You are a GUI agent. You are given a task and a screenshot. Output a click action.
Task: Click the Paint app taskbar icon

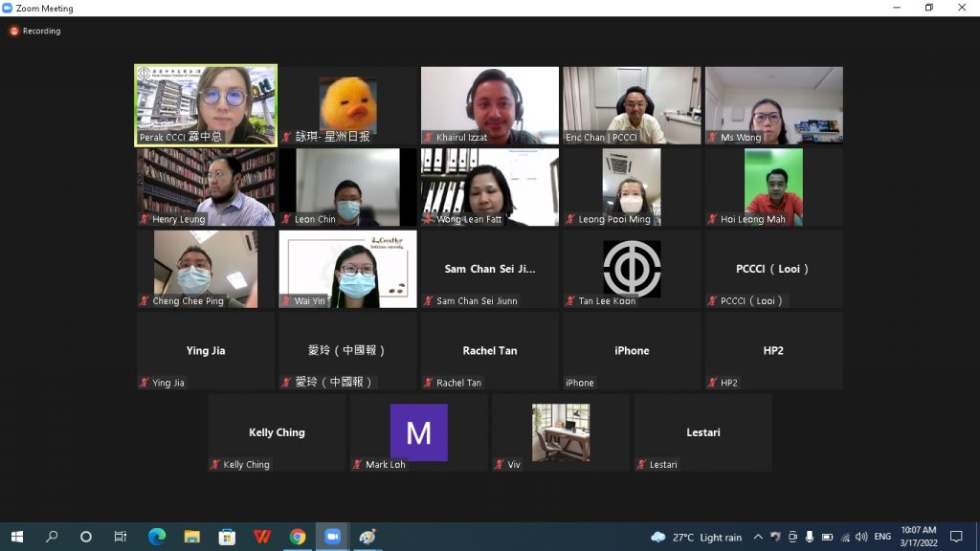coord(367,537)
